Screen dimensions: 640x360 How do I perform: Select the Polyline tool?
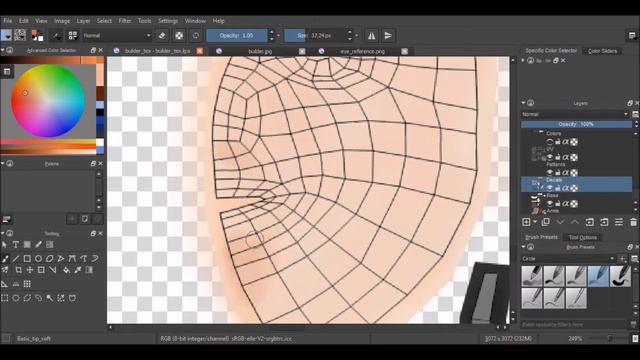61,258
